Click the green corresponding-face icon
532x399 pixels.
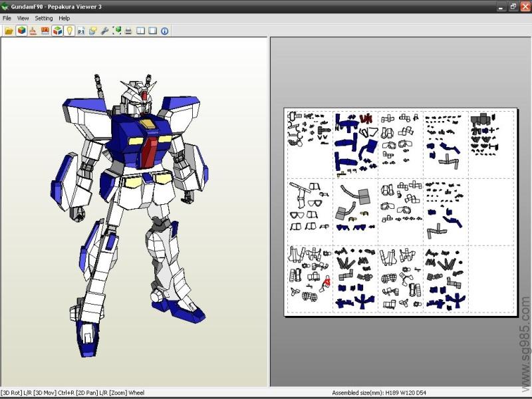pos(117,30)
